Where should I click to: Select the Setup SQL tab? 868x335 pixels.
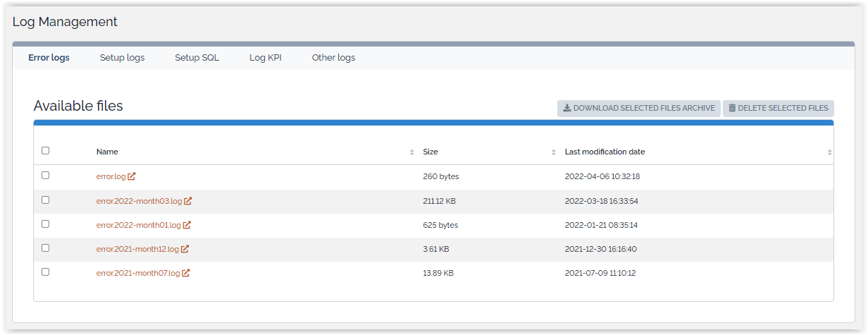coord(197,58)
